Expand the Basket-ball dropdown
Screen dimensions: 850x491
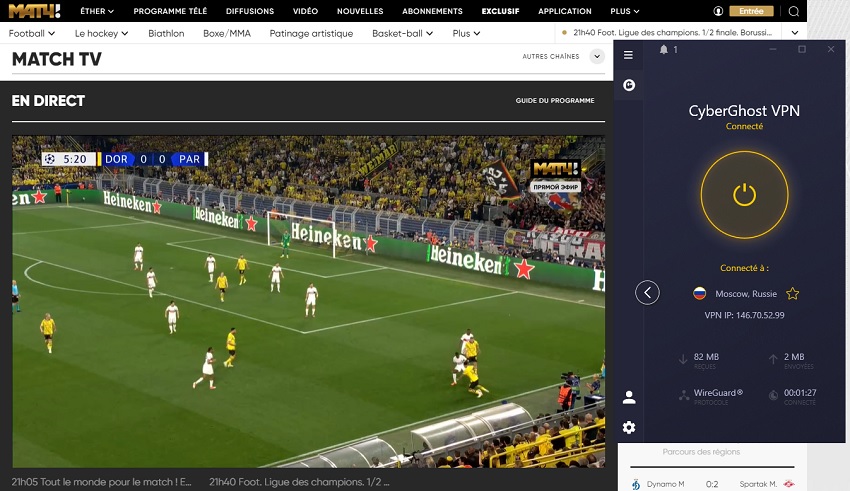click(x=402, y=33)
